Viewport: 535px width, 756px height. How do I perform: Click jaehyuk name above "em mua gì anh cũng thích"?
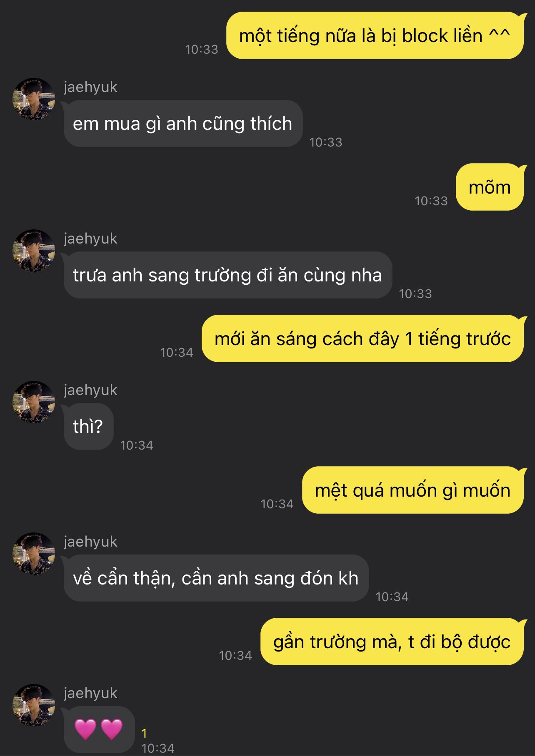pyautogui.click(x=90, y=87)
